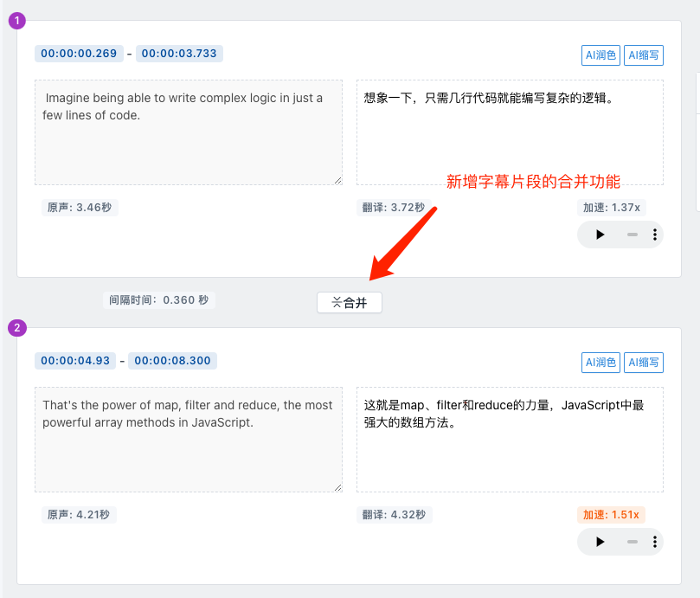
Task: Click the 合并 merge button between segments
Action: coord(350,302)
